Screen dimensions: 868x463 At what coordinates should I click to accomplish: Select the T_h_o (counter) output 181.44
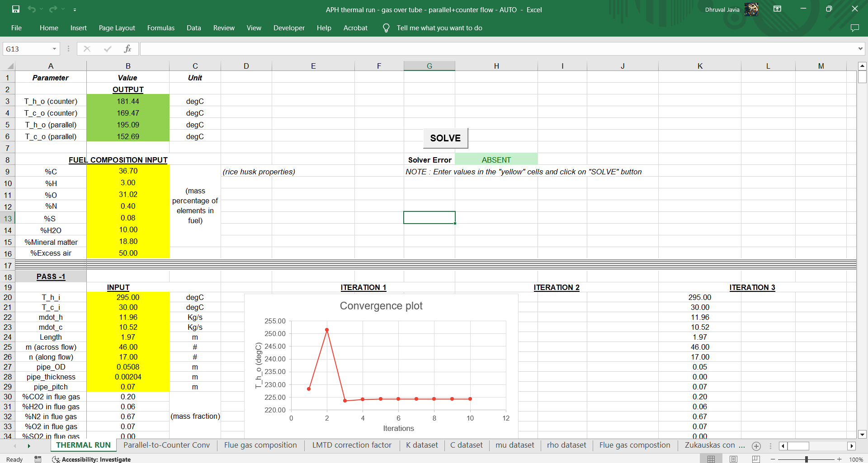[128, 101]
